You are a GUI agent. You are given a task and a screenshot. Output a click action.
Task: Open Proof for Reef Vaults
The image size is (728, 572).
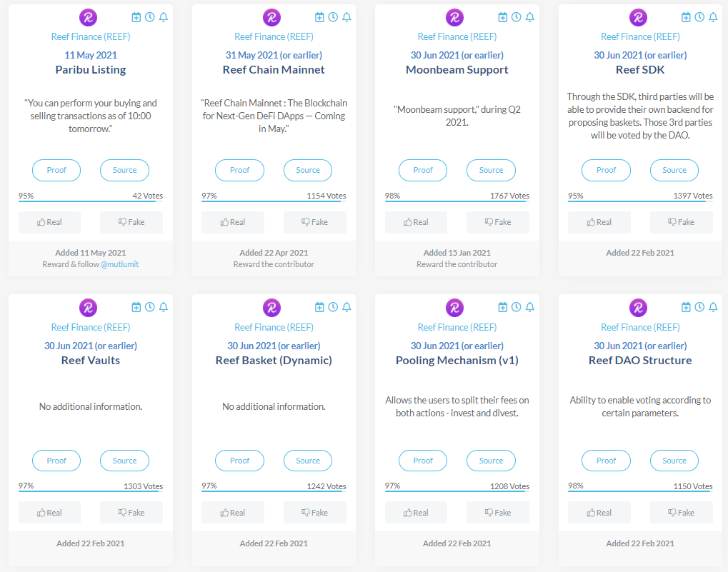click(56, 461)
